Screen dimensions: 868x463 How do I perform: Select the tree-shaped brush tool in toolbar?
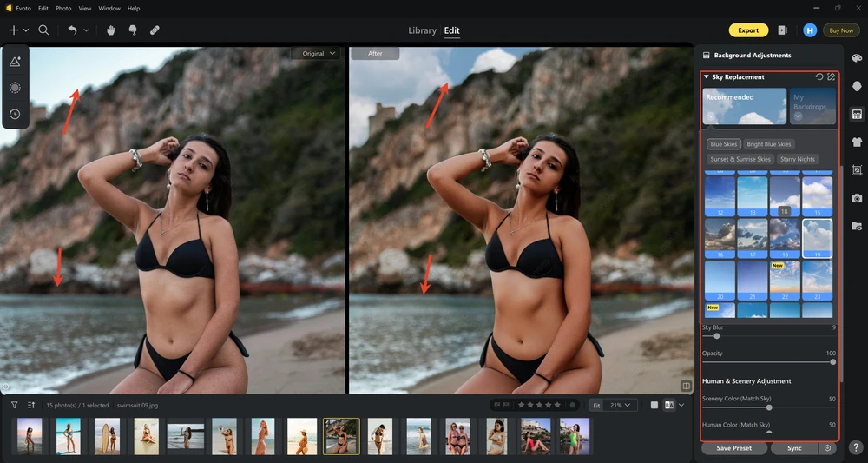click(133, 30)
